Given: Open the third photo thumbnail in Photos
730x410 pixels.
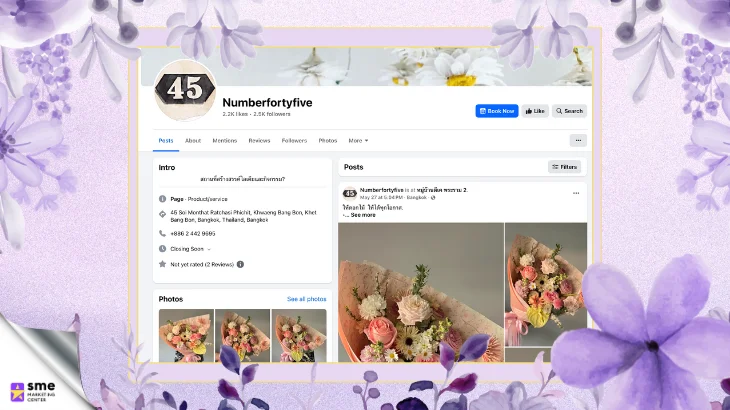Looking at the screenshot, I should click(x=299, y=335).
